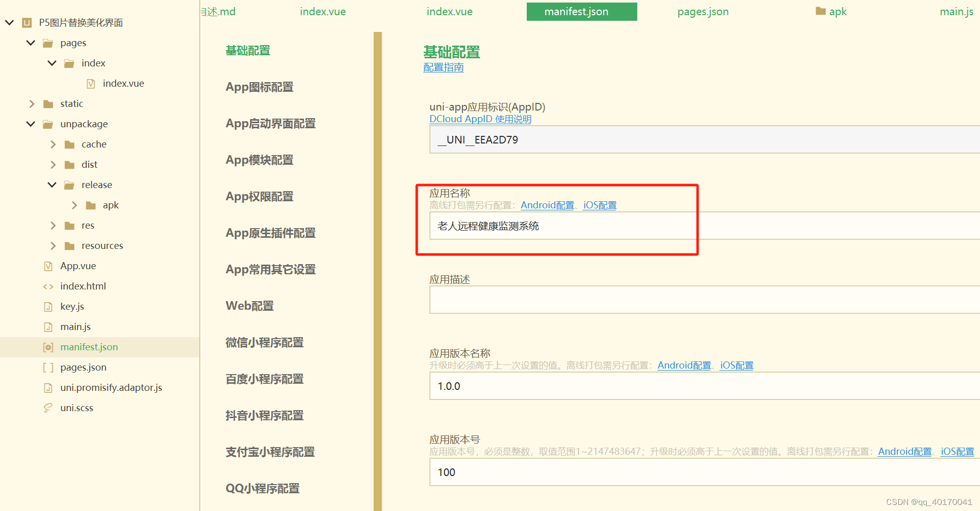
Task: Click the folder icon on apk tab
Action: click(821, 11)
